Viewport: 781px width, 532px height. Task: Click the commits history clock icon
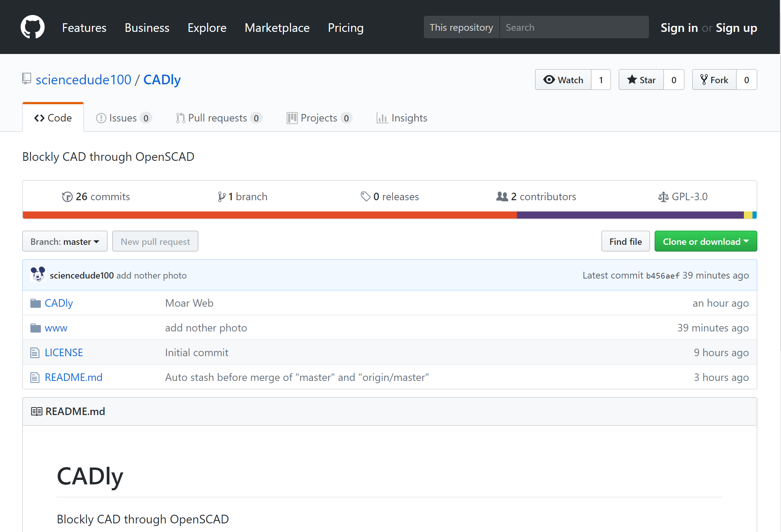[67, 197]
